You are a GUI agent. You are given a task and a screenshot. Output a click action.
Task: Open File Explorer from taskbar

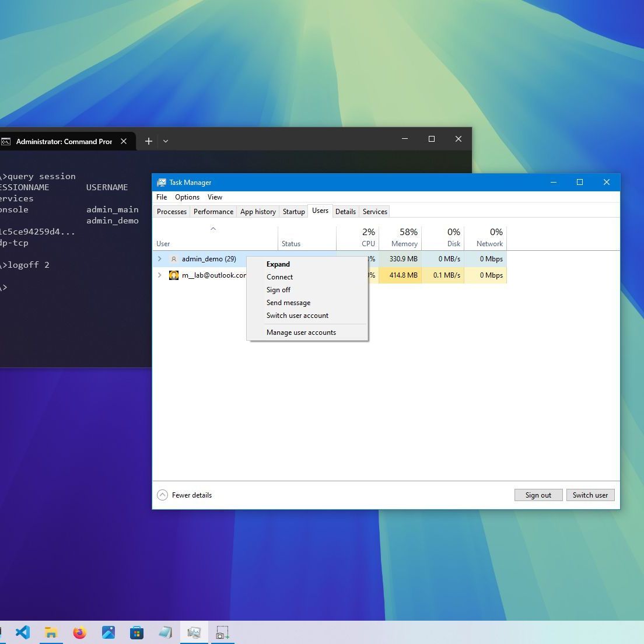point(51,632)
